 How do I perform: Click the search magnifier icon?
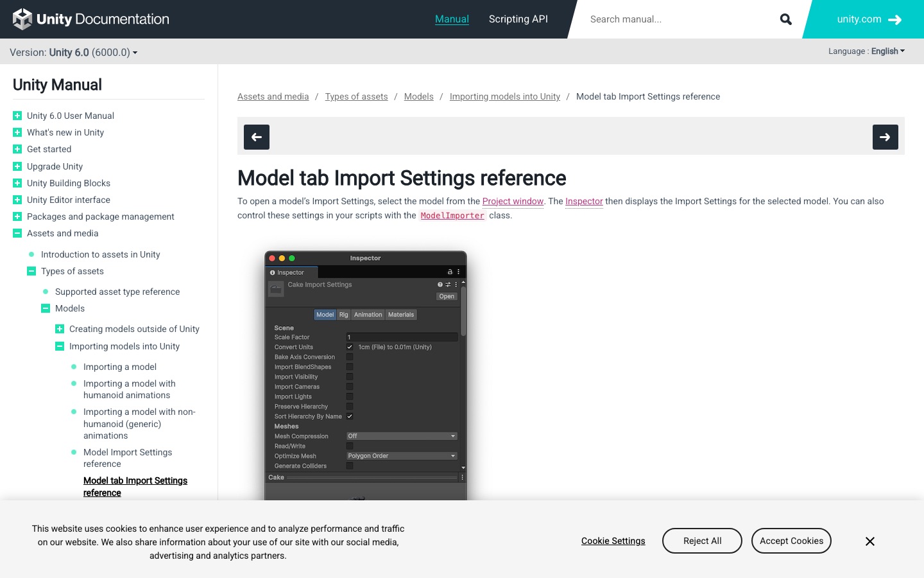pyautogui.click(x=785, y=19)
